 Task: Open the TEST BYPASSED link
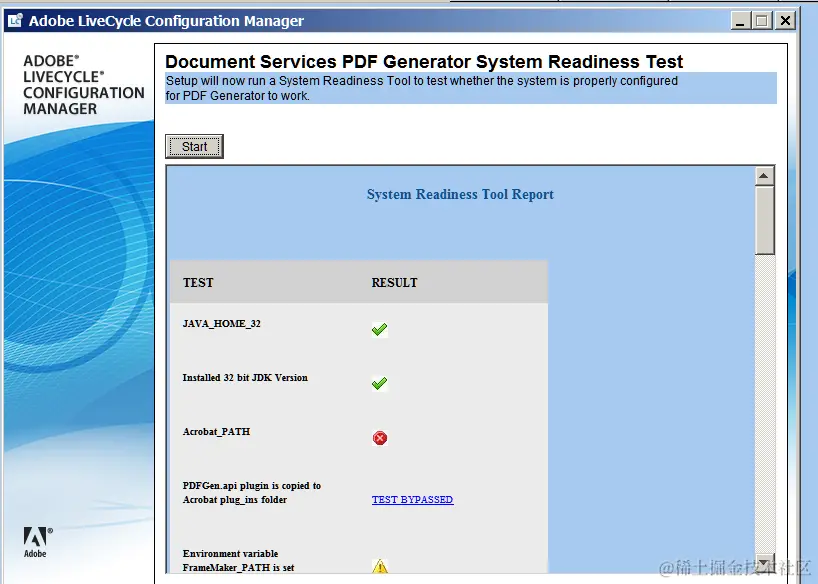click(412, 499)
